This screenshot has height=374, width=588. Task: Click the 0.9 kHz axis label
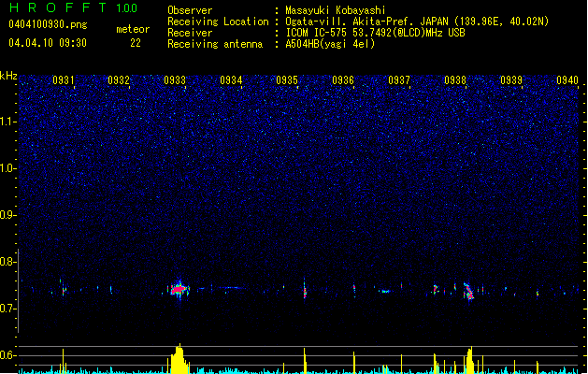7,215
